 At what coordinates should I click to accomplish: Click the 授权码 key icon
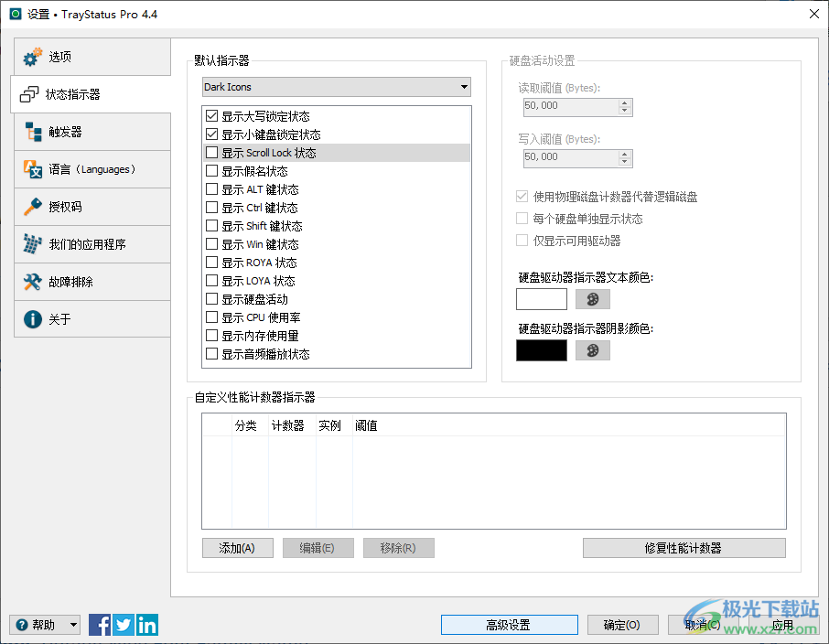coord(30,206)
